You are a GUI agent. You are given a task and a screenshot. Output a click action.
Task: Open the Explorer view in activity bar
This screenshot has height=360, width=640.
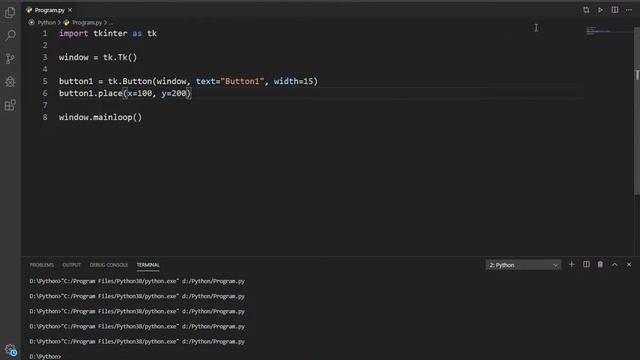point(10,13)
